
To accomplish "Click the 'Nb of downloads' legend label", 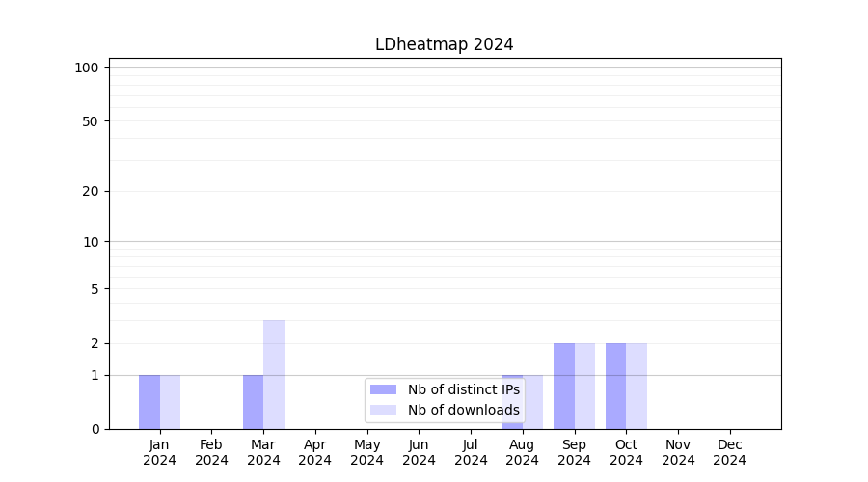I will [x=463, y=410].
